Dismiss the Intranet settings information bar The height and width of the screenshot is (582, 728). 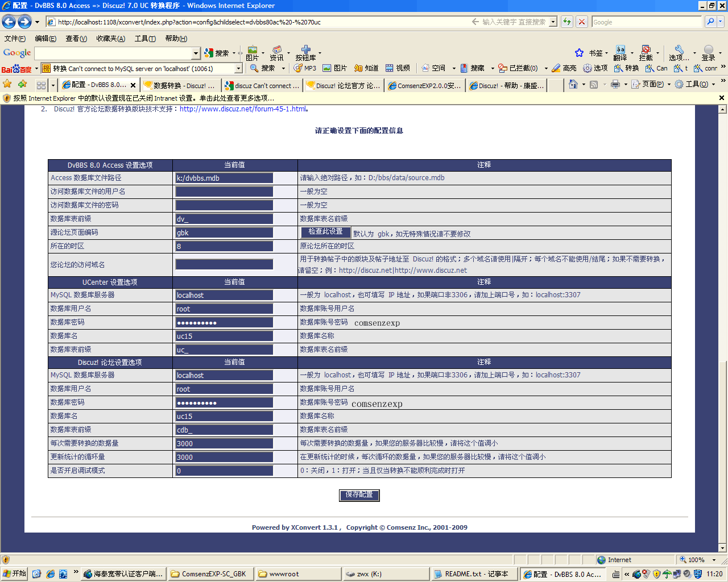click(722, 98)
